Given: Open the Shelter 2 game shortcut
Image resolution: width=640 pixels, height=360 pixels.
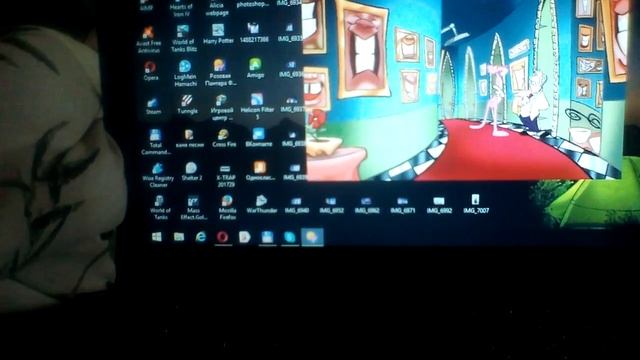Looking at the screenshot, I should click(x=191, y=171).
